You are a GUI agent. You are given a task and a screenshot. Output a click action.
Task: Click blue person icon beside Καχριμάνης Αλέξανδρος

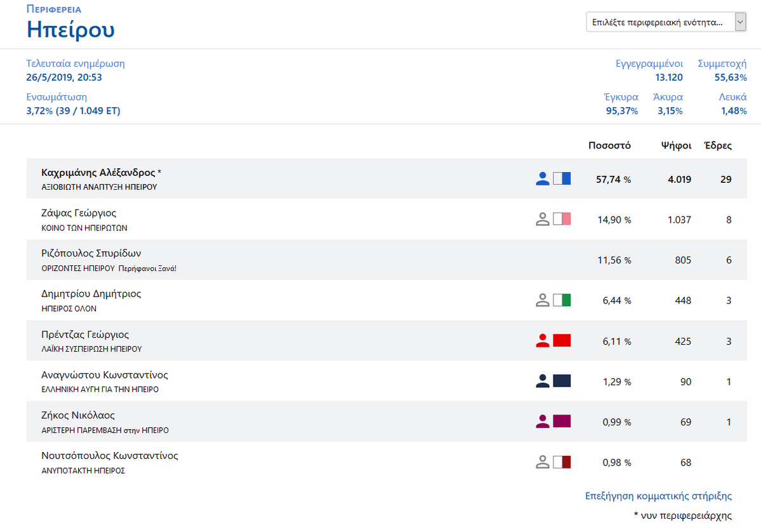click(x=542, y=179)
